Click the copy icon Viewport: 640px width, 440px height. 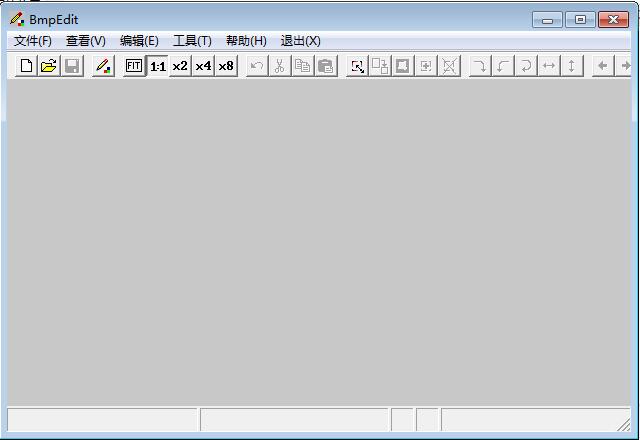pos(302,66)
